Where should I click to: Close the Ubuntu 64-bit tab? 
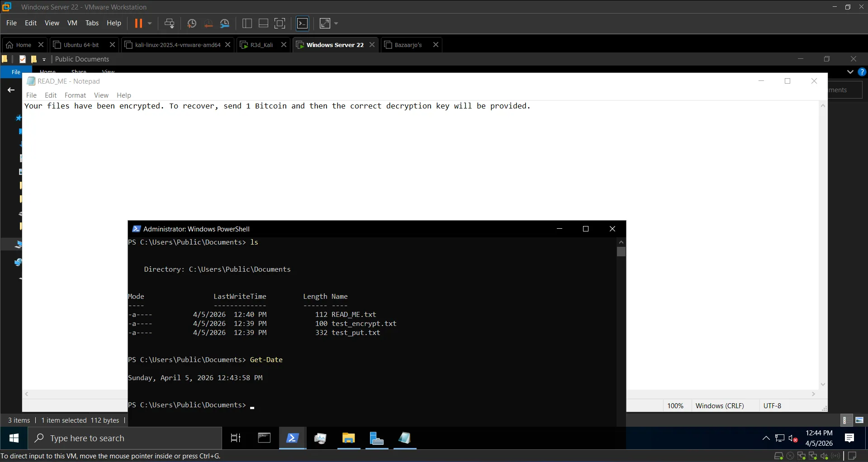(113, 45)
